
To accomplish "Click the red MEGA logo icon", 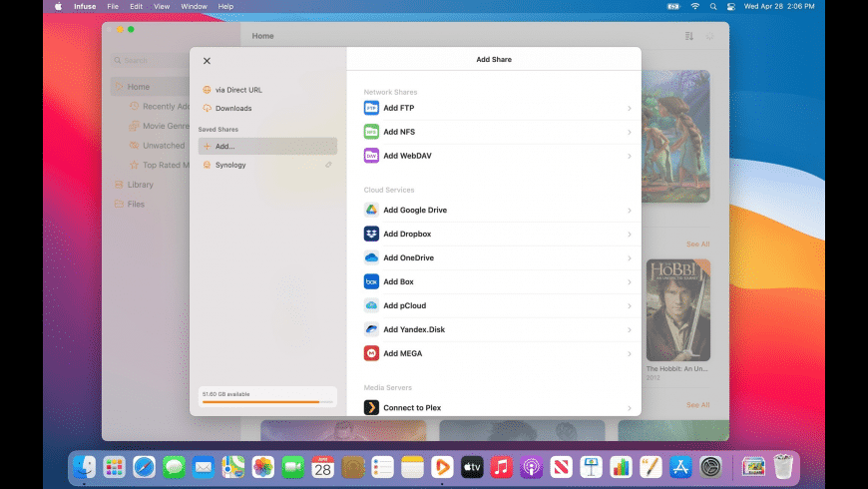I will point(371,352).
